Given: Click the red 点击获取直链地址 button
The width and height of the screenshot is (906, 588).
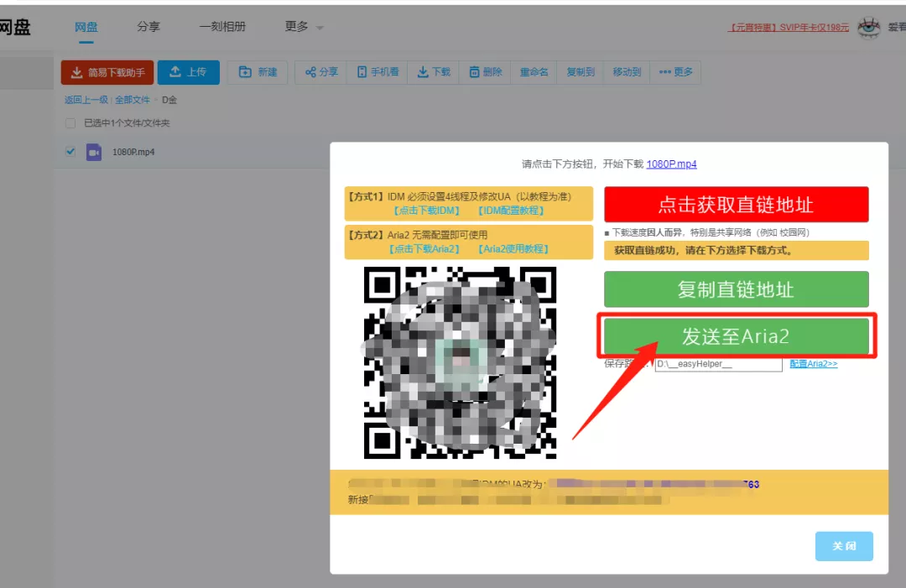Looking at the screenshot, I should coord(737,205).
